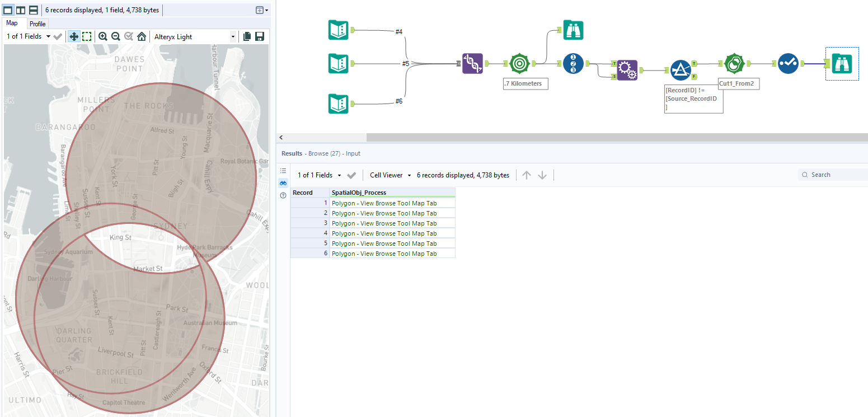This screenshot has width=868, height=417.
Task: Open the Record ID tool in the workflow
Action: (x=573, y=63)
